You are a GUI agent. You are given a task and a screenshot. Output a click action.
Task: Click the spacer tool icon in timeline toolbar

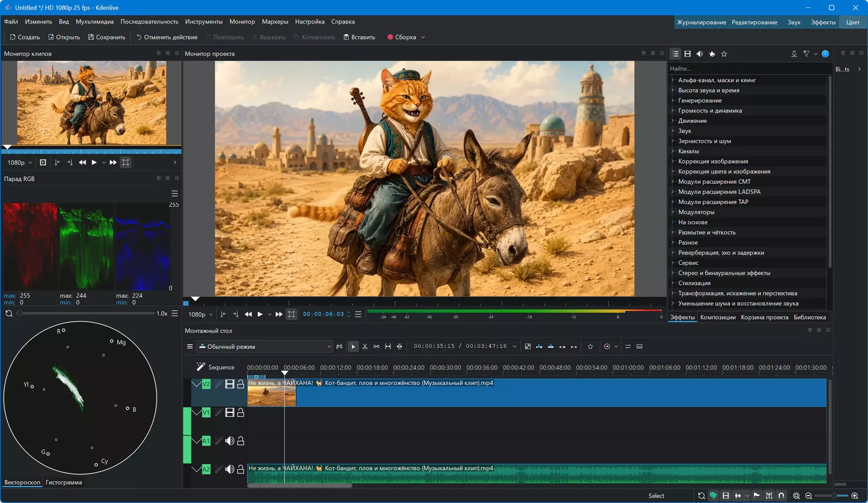pos(377,347)
